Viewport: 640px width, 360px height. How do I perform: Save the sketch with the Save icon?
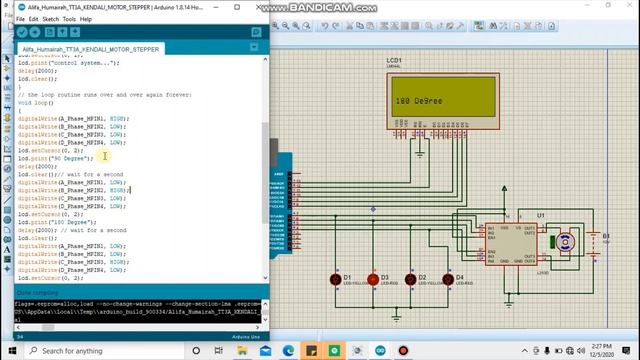tap(75, 32)
